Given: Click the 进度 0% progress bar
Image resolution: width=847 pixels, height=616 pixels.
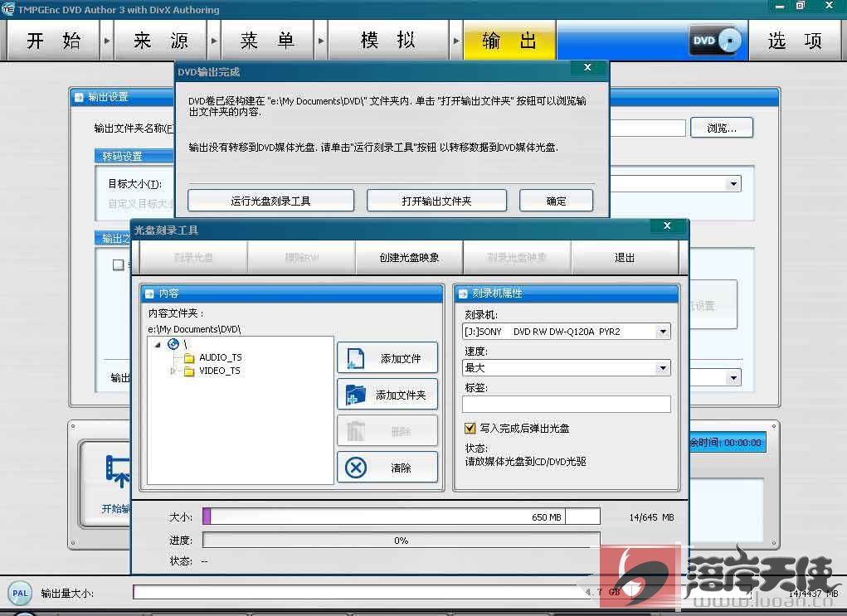Looking at the screenshot, I should coord(401,541).
